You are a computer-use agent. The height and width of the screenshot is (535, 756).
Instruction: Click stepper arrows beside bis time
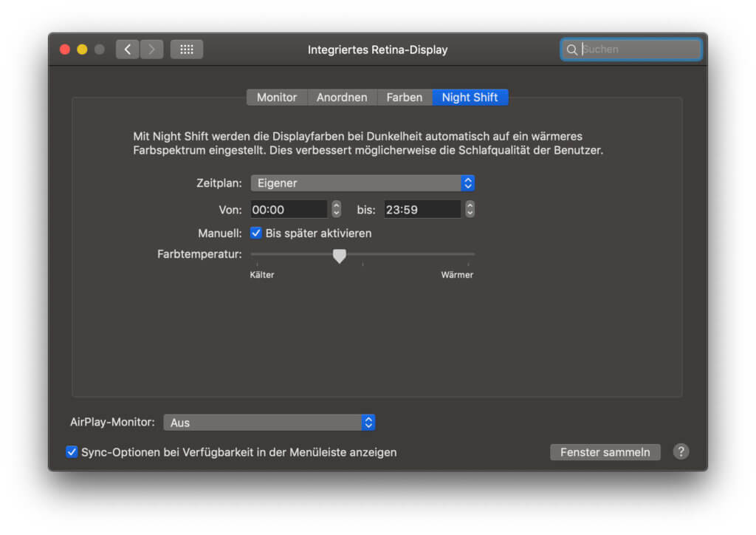470,209
